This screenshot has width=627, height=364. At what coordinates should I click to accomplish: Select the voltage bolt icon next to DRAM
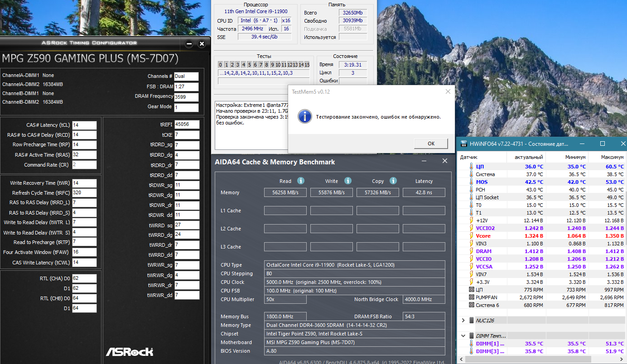[471, 251]
